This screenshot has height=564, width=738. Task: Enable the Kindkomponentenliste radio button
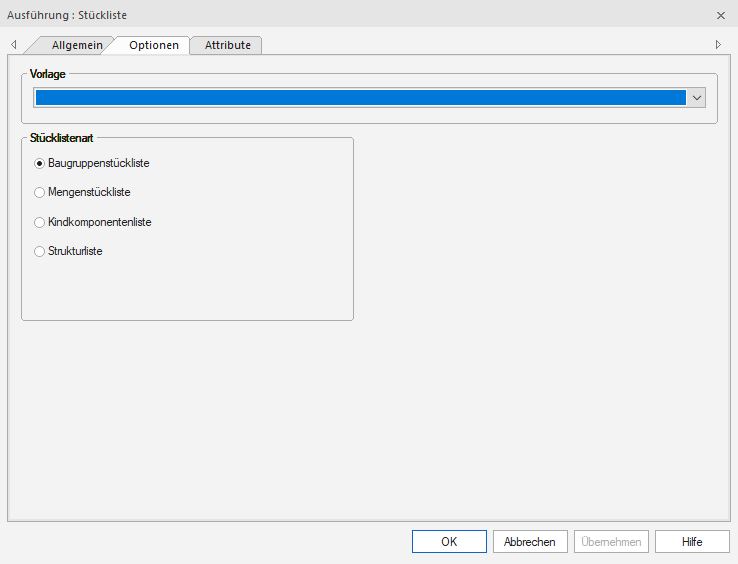click(40, 222)
